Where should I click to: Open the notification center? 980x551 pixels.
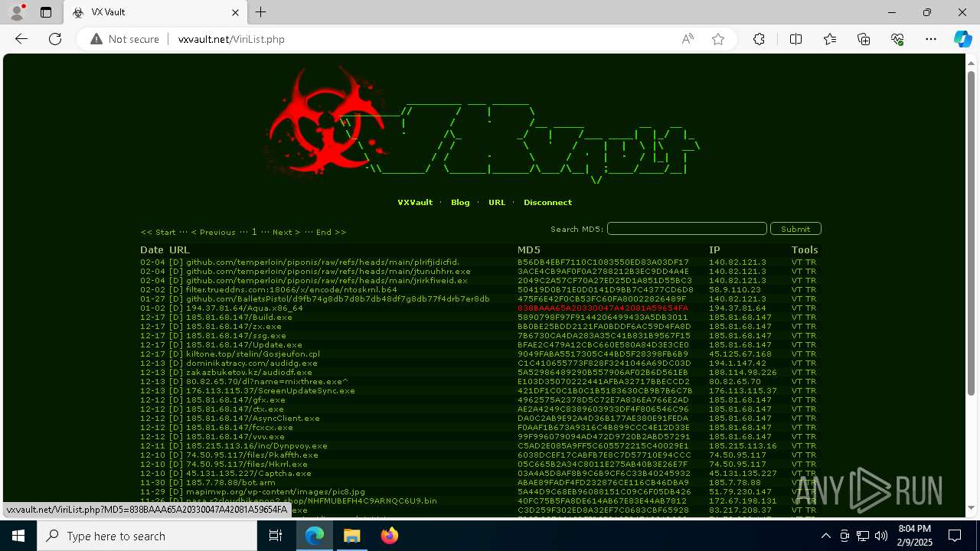(955, 536)
